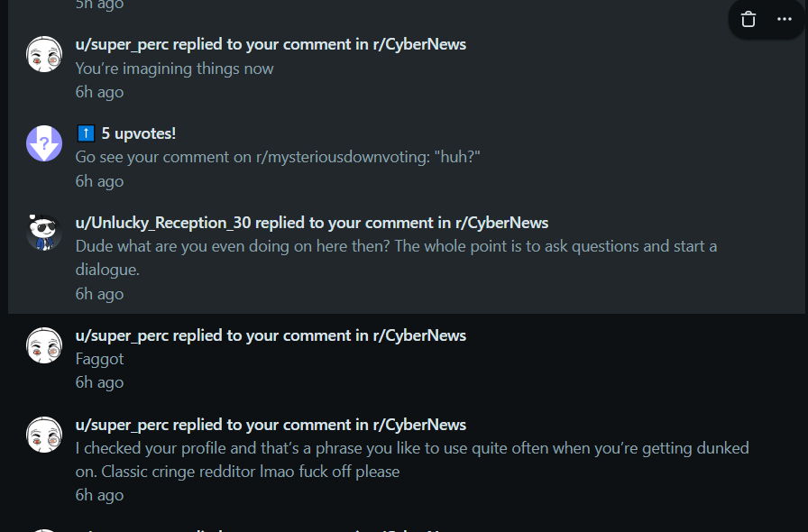Image resolution: width=808 pixels, height=532 pixels.
Task: Click the "5h ago" timestamp at top
Action: 99,5
